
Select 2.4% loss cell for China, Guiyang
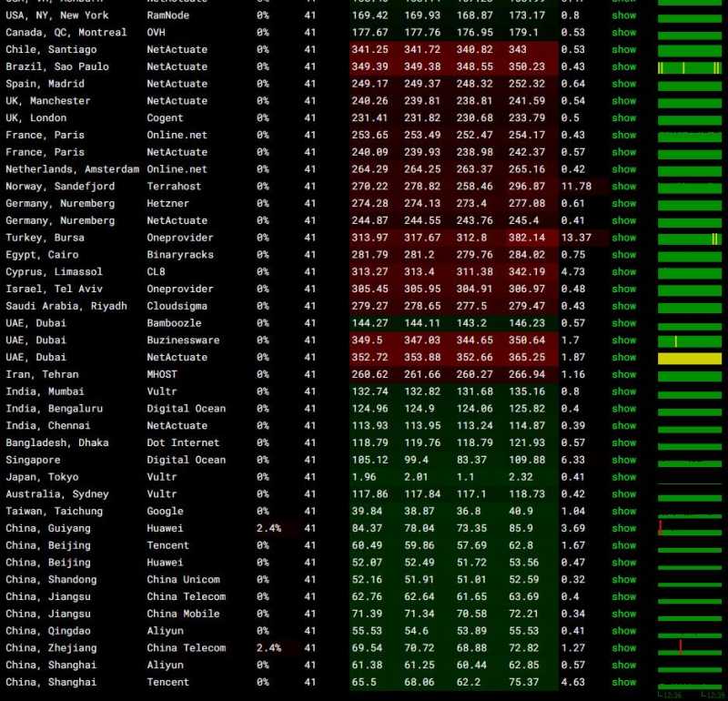(268, 528)
